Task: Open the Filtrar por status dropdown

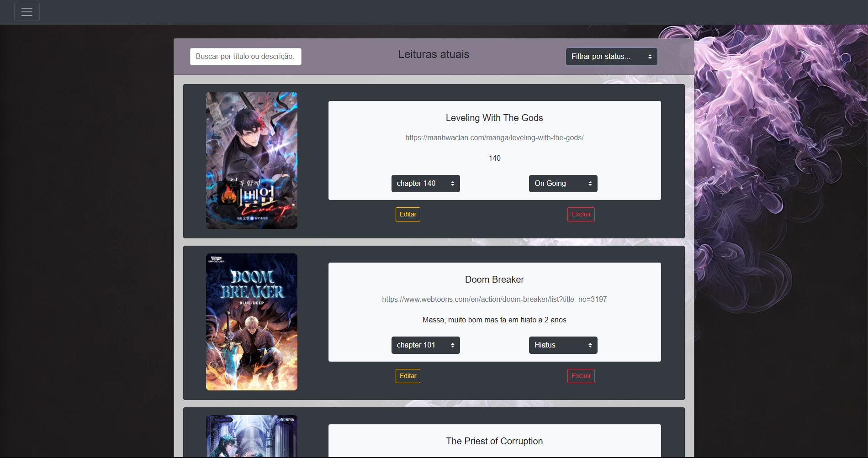Action: tap(611, 57)
